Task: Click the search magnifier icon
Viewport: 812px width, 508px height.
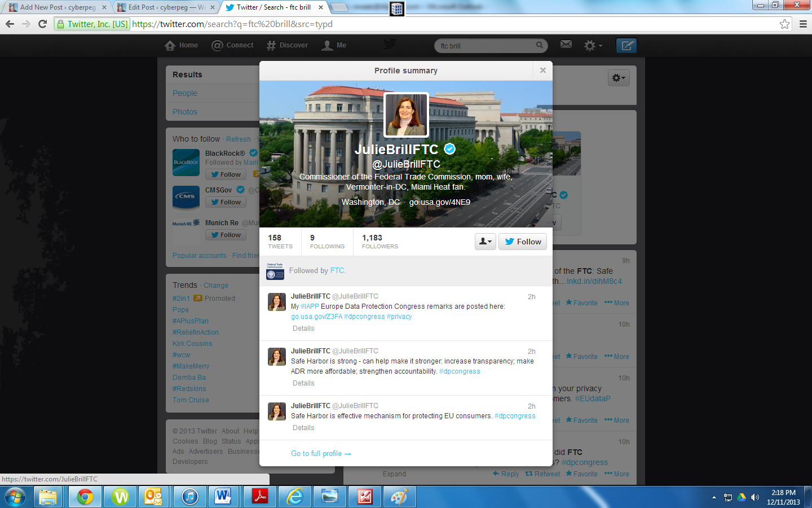Action: [540, 45]
